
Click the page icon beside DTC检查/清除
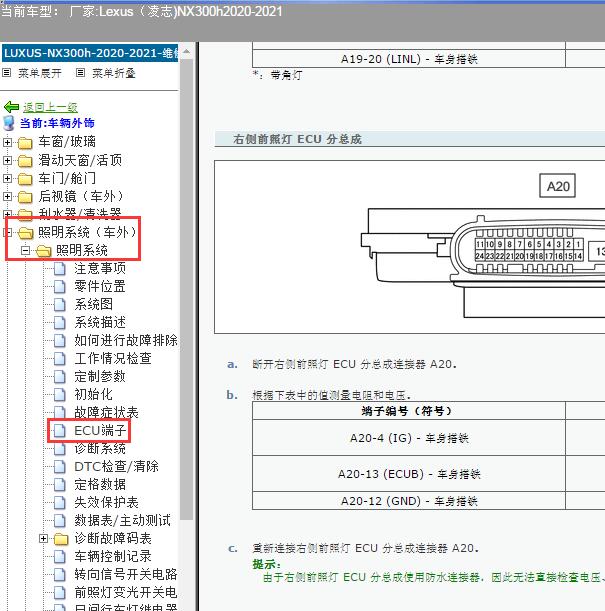[60, 466]
